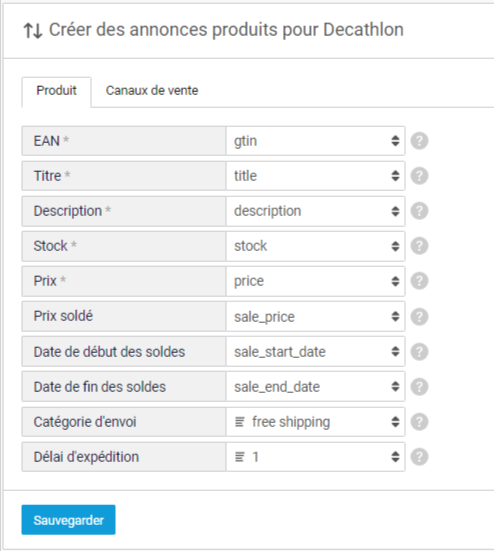Open the Prix dropdown showing price
This screenshot has height=551, width=494.
[316, 281]
